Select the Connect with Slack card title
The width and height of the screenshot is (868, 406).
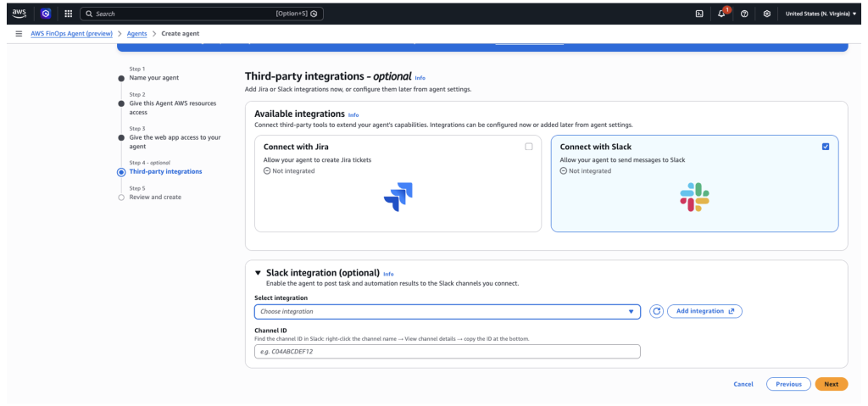coord(596,147)
